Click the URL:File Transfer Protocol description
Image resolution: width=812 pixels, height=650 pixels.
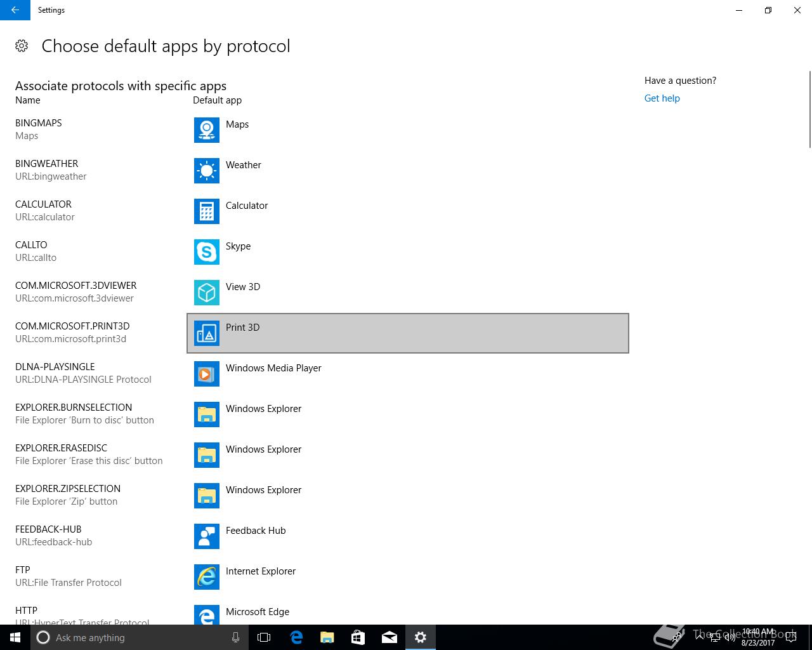point(69,583)
